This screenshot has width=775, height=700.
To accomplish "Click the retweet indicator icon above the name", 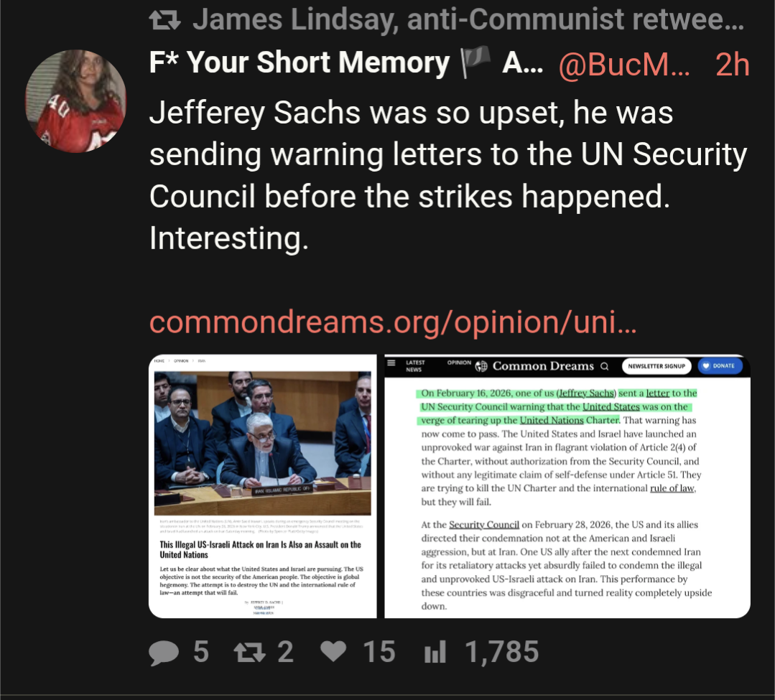I will pos(164,20).
